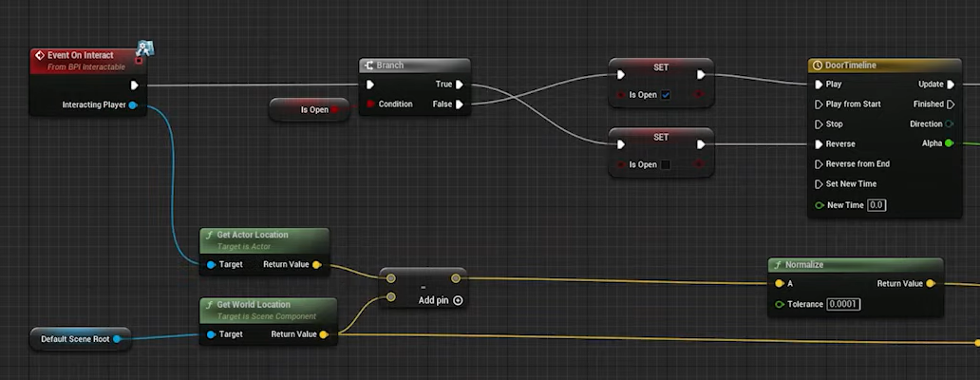Screen dimensions: 980x380
Task: Click the DoorTimeline Stop input pin
Action: coord(819,124)
